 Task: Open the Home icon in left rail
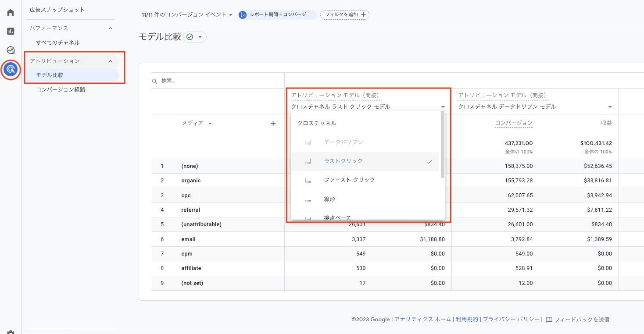click(x=11, y=12)
